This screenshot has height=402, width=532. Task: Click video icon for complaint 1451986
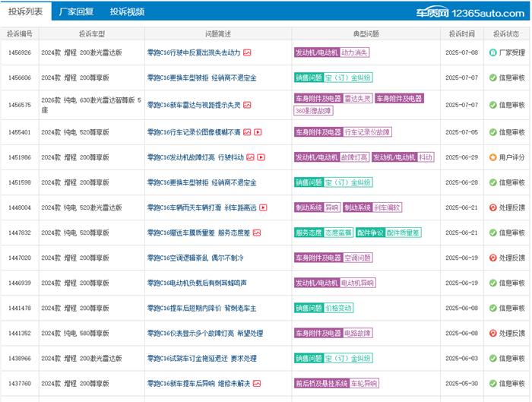point(261,157)
